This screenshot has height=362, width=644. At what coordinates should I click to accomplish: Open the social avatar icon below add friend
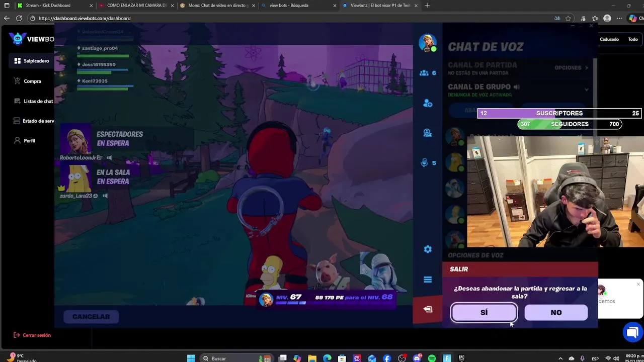pyautogui.click(x=428, y=133)
